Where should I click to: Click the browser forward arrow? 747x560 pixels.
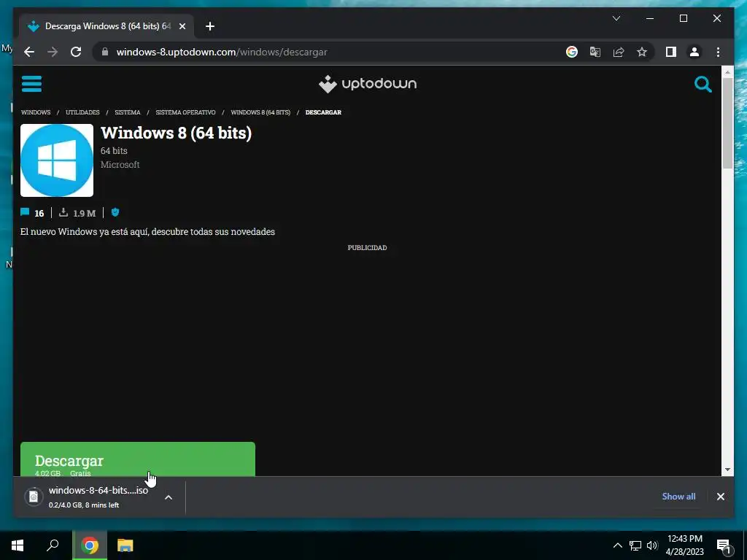53,52
